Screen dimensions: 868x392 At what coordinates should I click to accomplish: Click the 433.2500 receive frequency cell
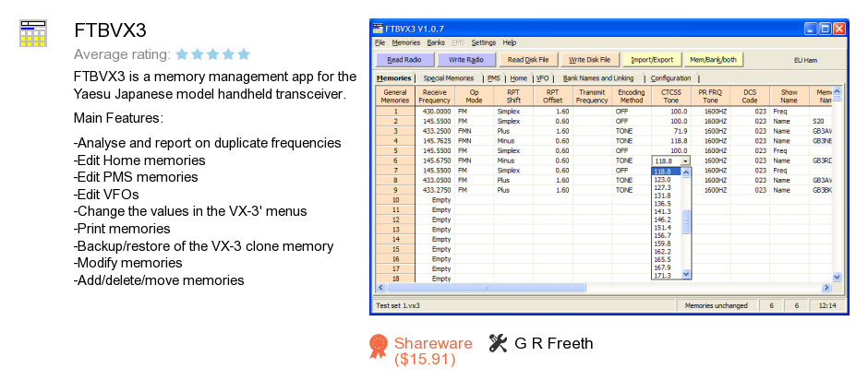pyautogui.click(x=435, y=131)
